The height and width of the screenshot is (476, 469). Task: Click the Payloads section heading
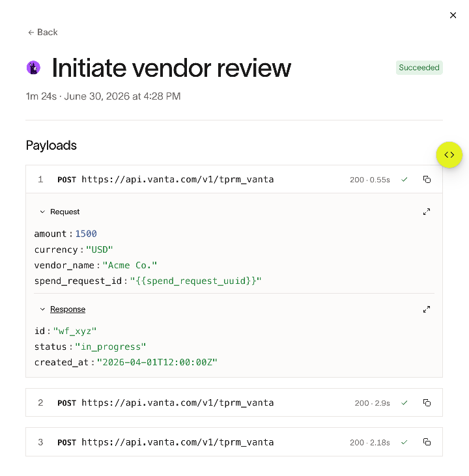(x=51, y=145)
